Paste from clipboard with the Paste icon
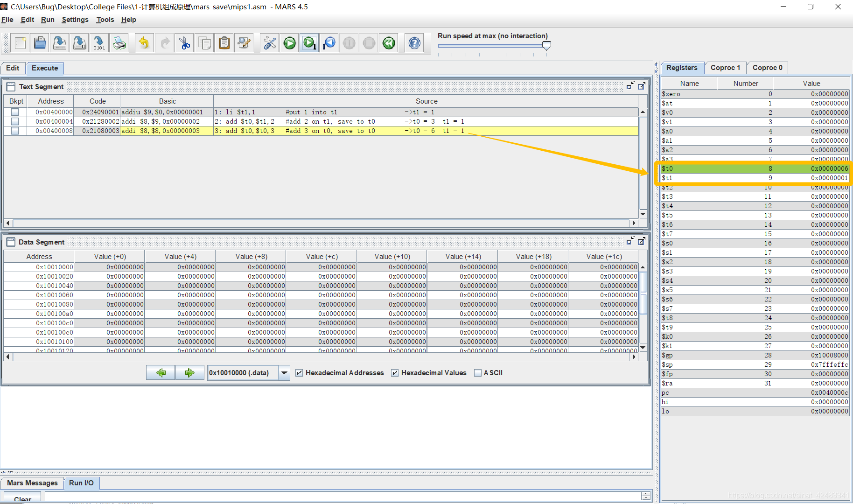853x504 pixels. [224, 43]
